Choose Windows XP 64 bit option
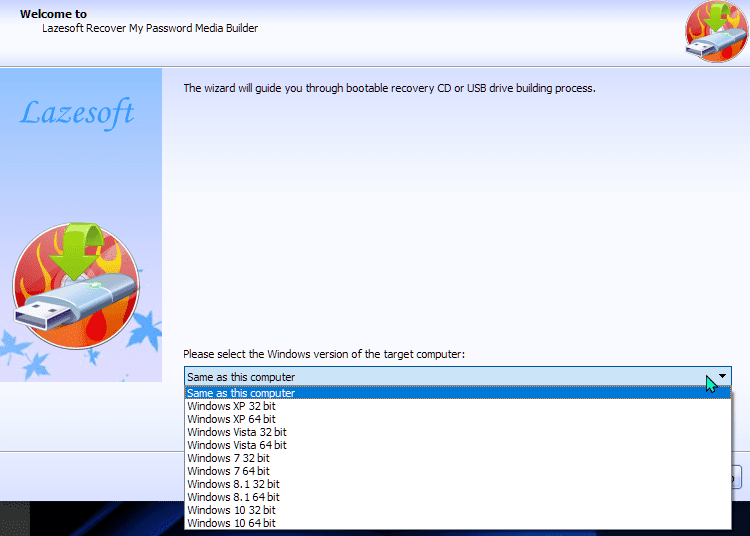The width and height of the screenshot is (750, 536). (x=458, y=419)
